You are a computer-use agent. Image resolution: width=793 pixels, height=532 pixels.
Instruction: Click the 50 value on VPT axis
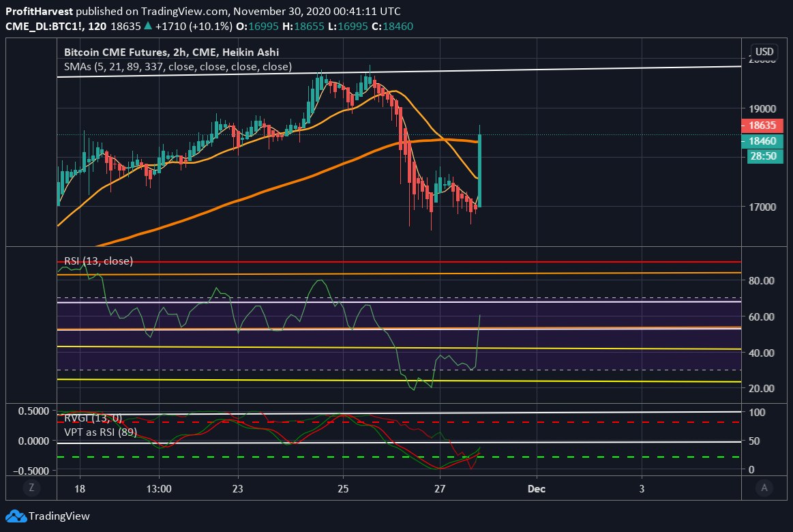tap(755, 441)
